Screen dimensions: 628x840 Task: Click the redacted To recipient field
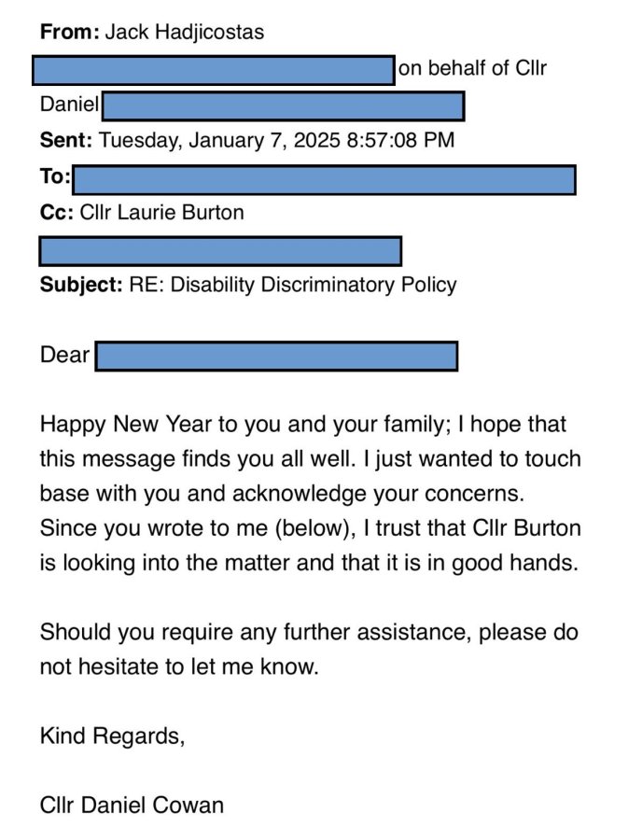click(325, 179)
